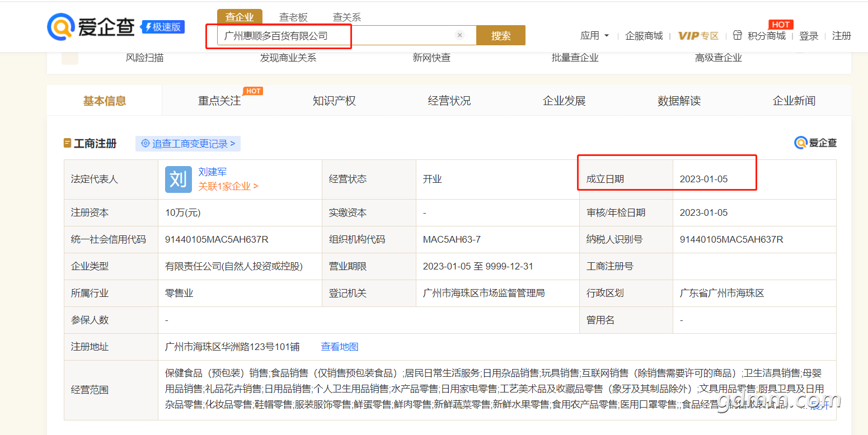Click the 营业期限 value 2023-01-05 至 9999-12-31
The image size is (868, 435).
[478, 266]
